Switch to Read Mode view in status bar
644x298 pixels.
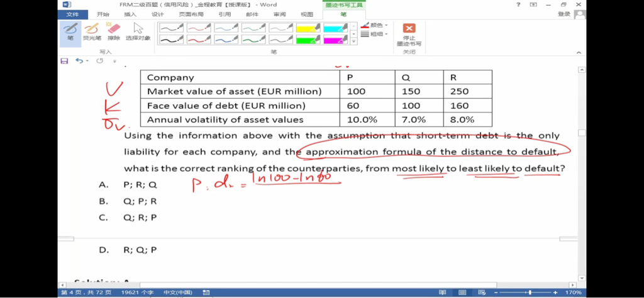coord(443,292)
